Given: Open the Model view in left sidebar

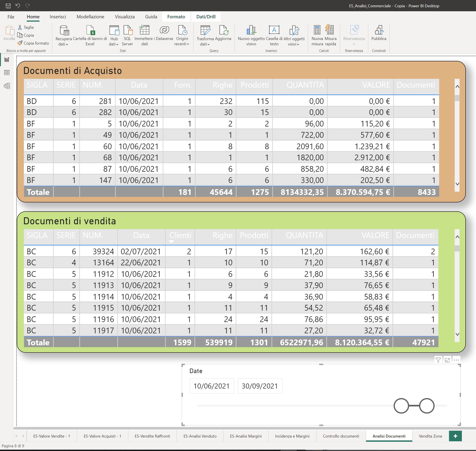Looking at the screenshot, I should tap(7, 86).
